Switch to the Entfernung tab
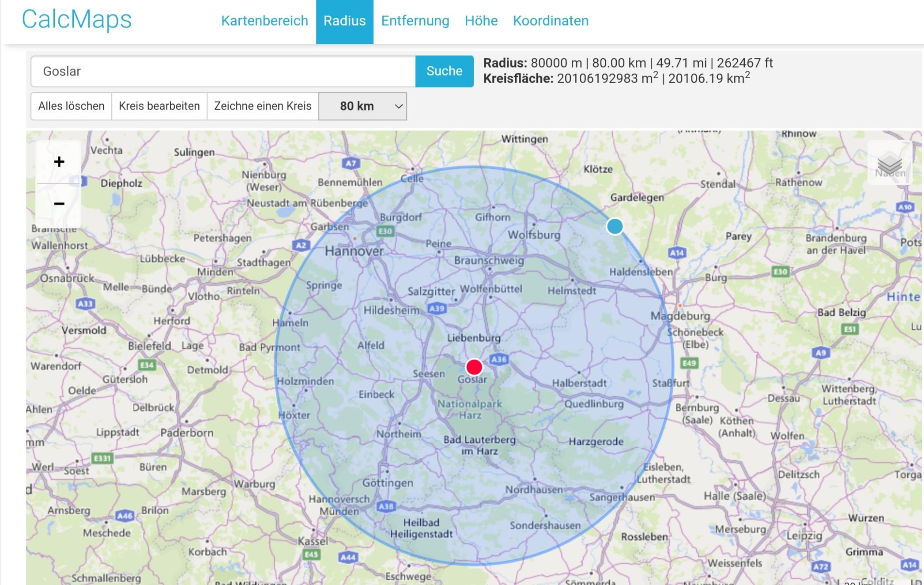The image size is (924, 585). (x=415, y=21)
